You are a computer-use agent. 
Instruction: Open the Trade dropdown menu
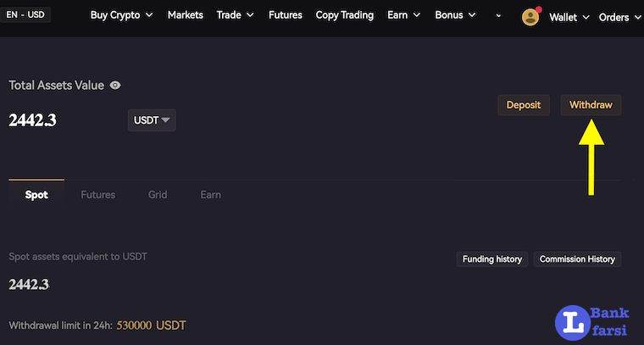point(235,15)
